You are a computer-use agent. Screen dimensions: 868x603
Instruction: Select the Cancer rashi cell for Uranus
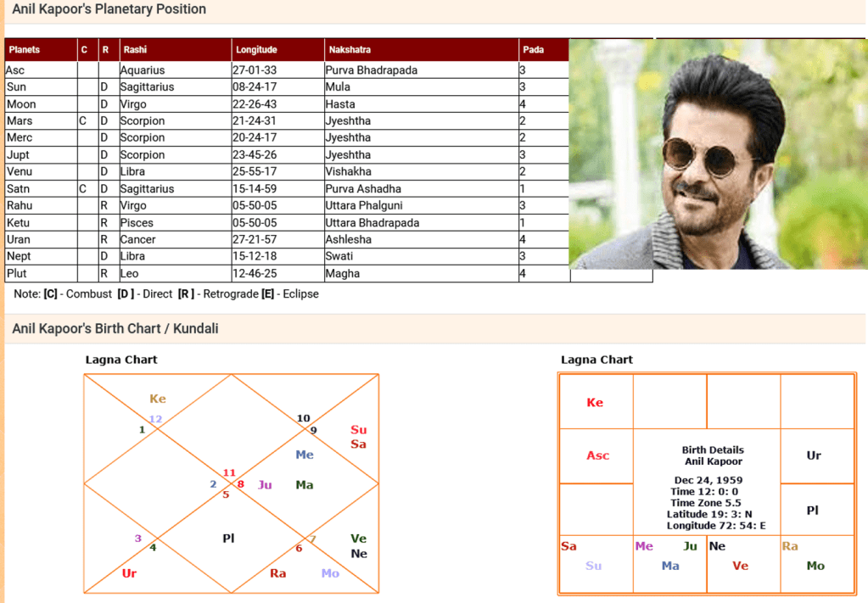[x=137, y=240]
